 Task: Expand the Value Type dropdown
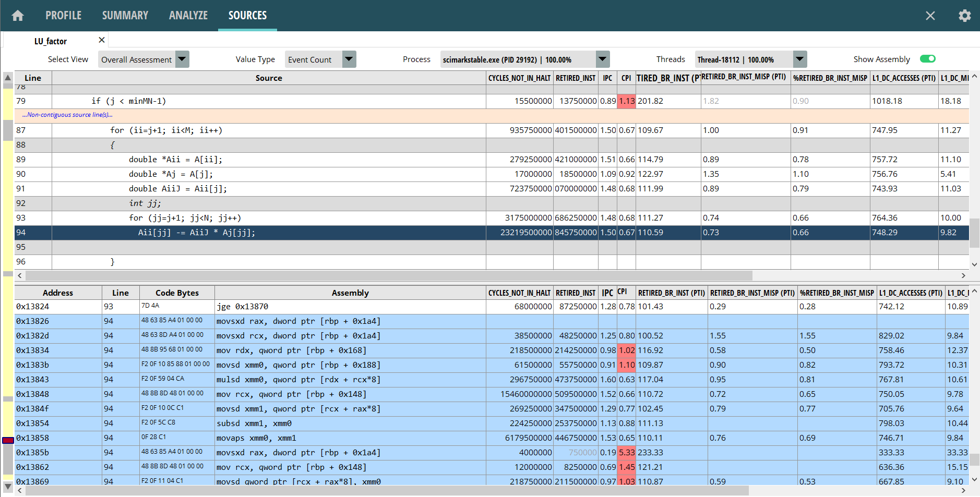coord(349,59)
